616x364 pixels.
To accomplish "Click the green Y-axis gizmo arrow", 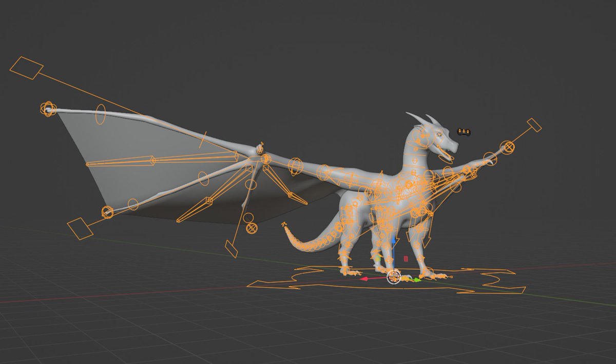I will (417, 280).
